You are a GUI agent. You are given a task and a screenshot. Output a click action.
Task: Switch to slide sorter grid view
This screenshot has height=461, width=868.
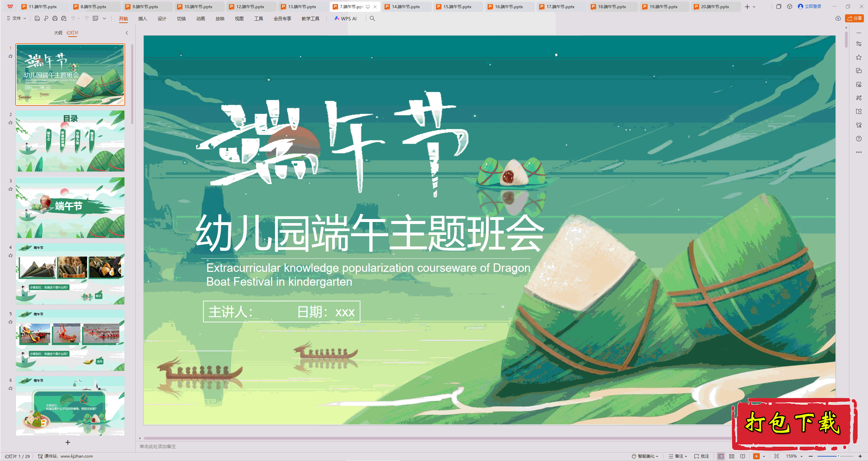pos(732,456)
